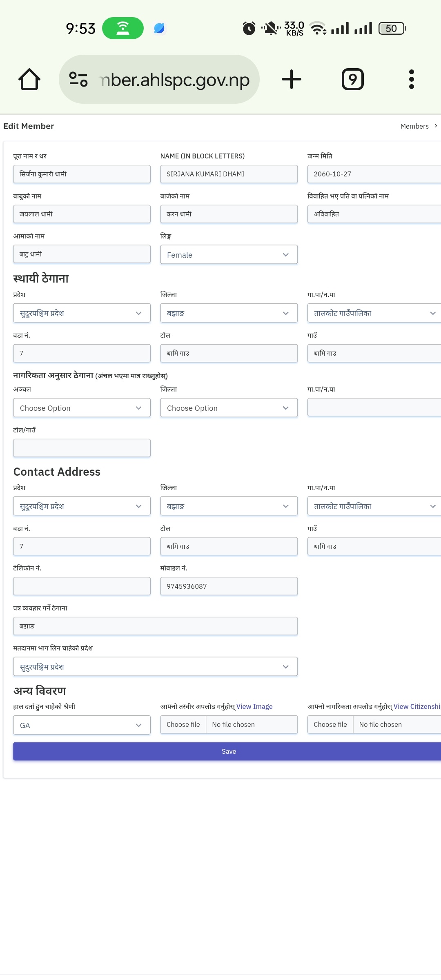Expand the GA श्रेणी dropdown
Image resolution: width=441 pixels, height=980 pixels.
[x=82, y=725]
